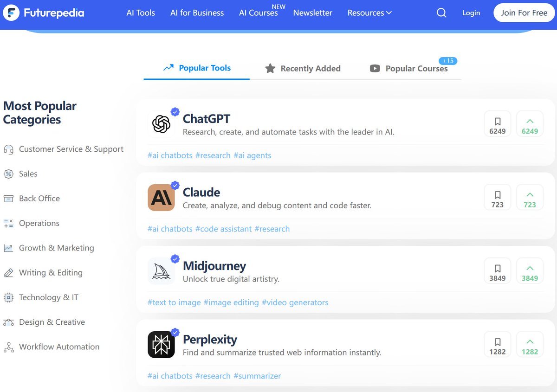Click the #image editing tag
The width and height of the screenshot is (557, 392).
point(231,302)
